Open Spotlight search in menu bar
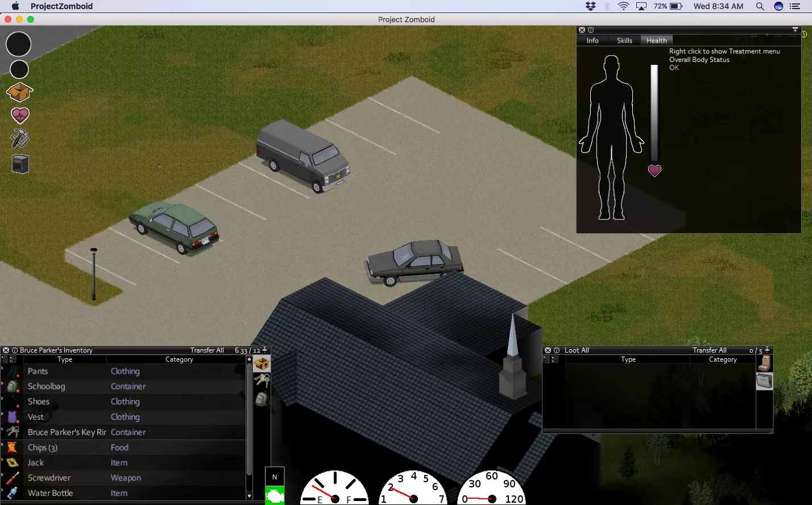The height and width of the screenshot is (505, 812). pyautogui.click(x=760, y=6)
